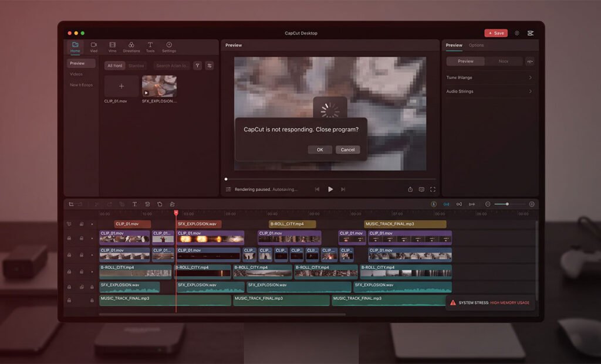Click the red Save button

coord(496,33)
